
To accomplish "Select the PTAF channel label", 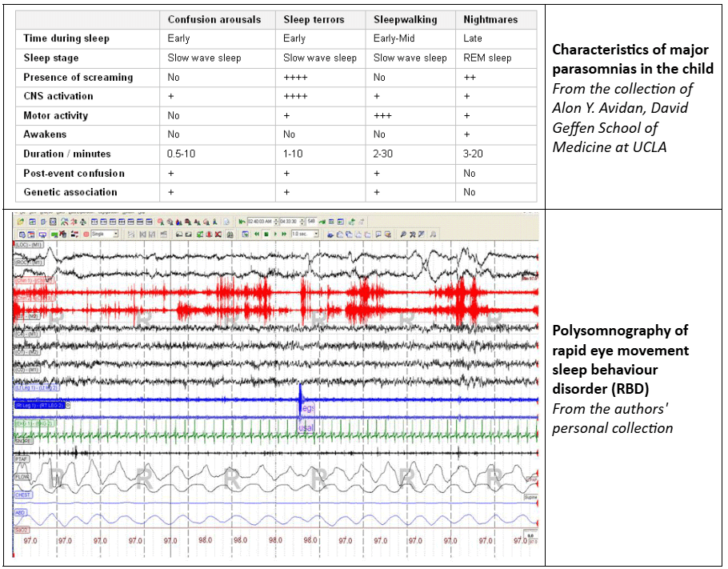I will 22,459.
